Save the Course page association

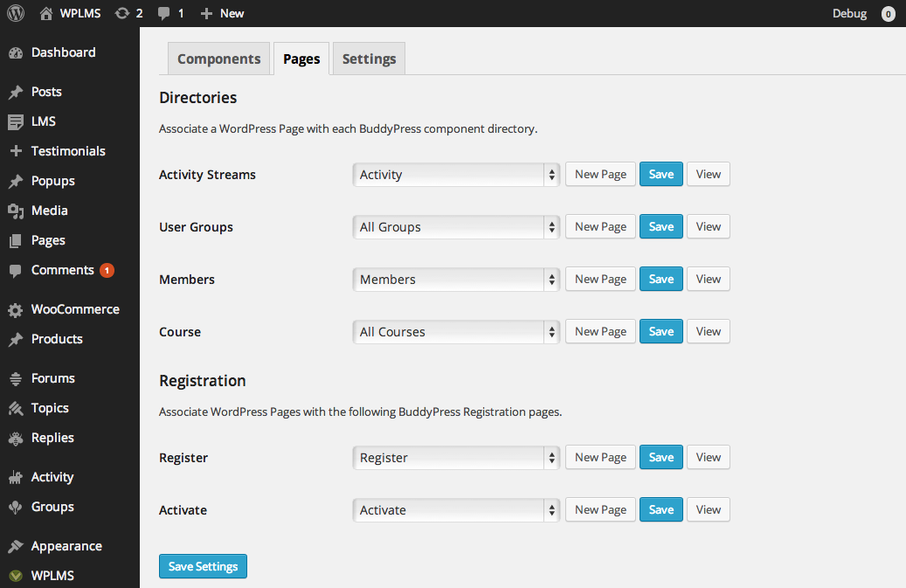tap(661, 331)
